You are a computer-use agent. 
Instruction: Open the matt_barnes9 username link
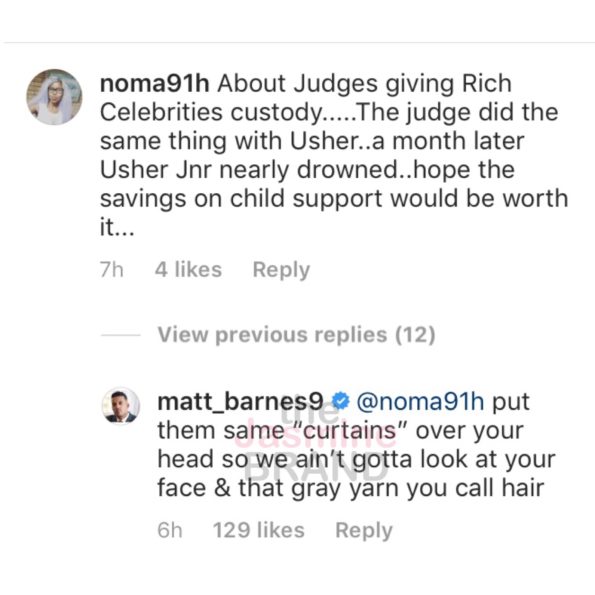click(x=241, y=401)
